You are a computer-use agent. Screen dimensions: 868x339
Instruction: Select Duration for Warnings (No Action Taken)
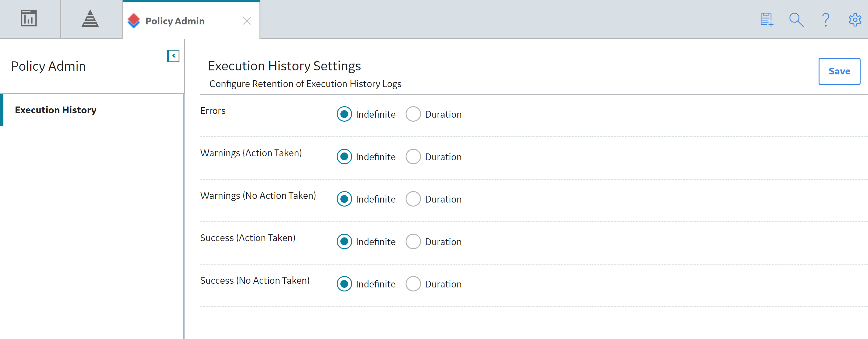pyautogui.click(x=413, y=199)
